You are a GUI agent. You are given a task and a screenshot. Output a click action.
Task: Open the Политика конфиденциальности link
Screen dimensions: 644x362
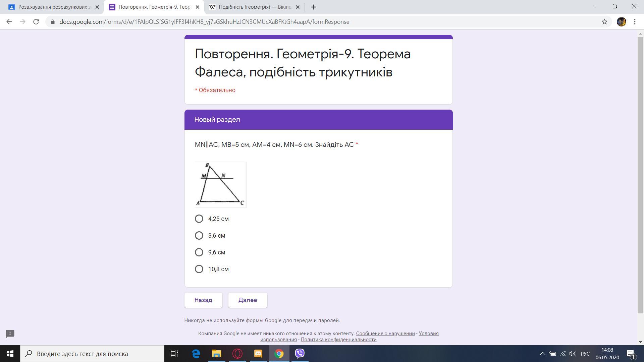click(338, 340)
